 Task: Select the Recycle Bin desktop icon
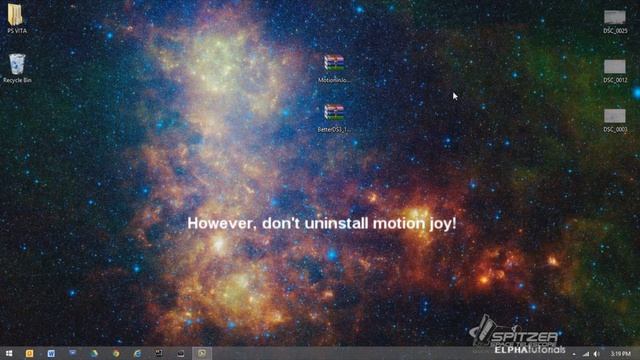tap(17, 68)
